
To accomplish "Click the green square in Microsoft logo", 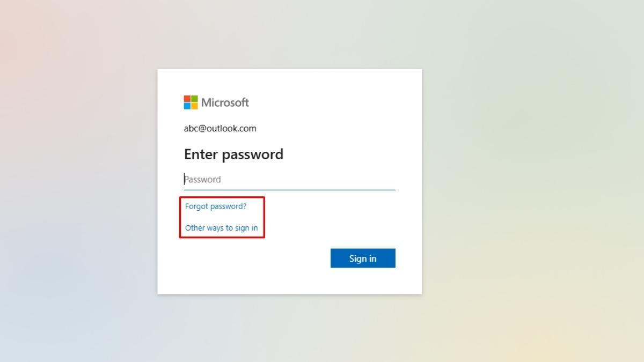I will coord(195,99).
